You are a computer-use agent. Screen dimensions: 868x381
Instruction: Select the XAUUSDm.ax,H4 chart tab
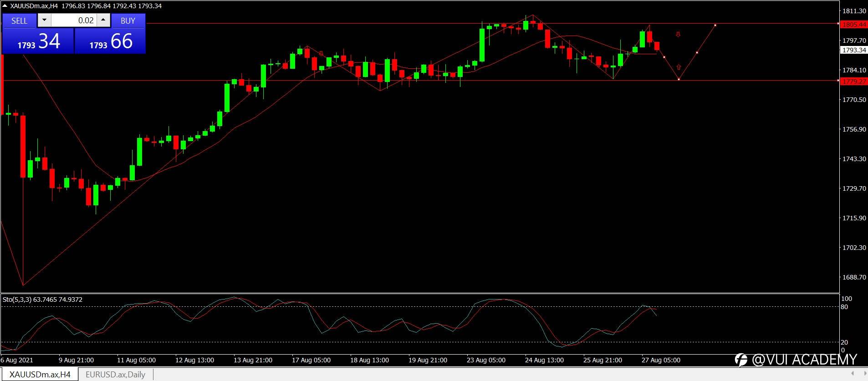(40, 375)
